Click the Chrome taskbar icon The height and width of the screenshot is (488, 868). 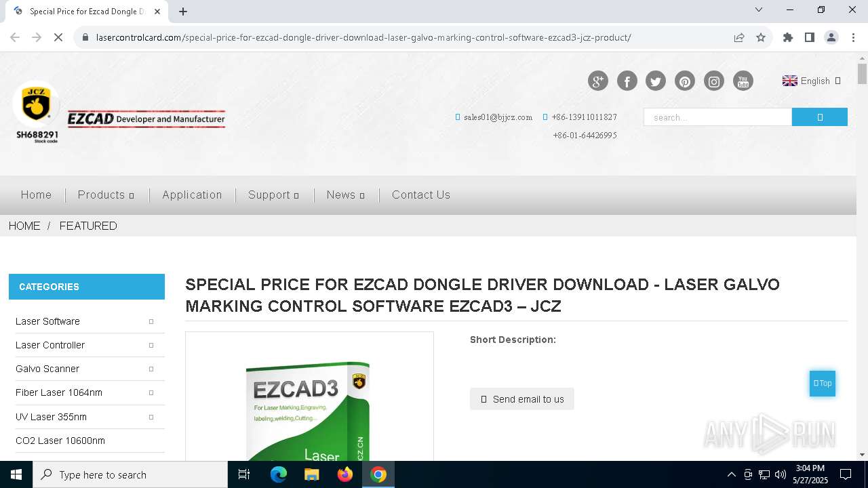click(x=378, y=474)
